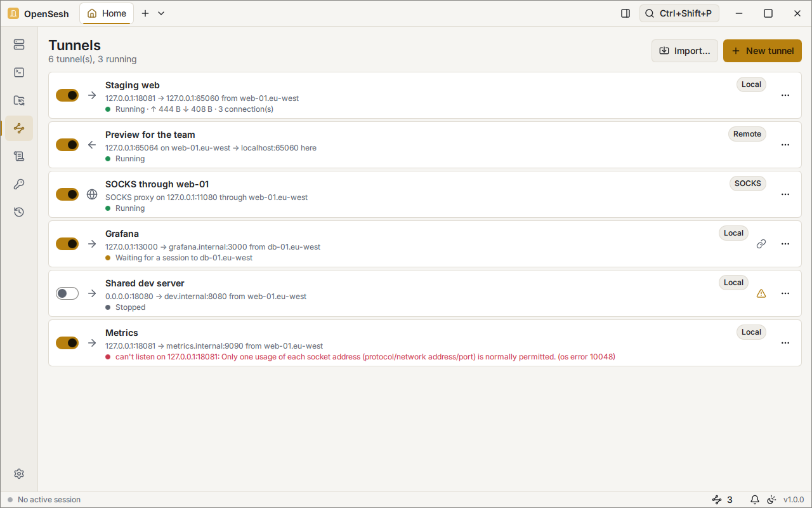This screenshot has height=508, width=812.
Task: Open notifications bell in the status bar
Action: coord(755,500)
